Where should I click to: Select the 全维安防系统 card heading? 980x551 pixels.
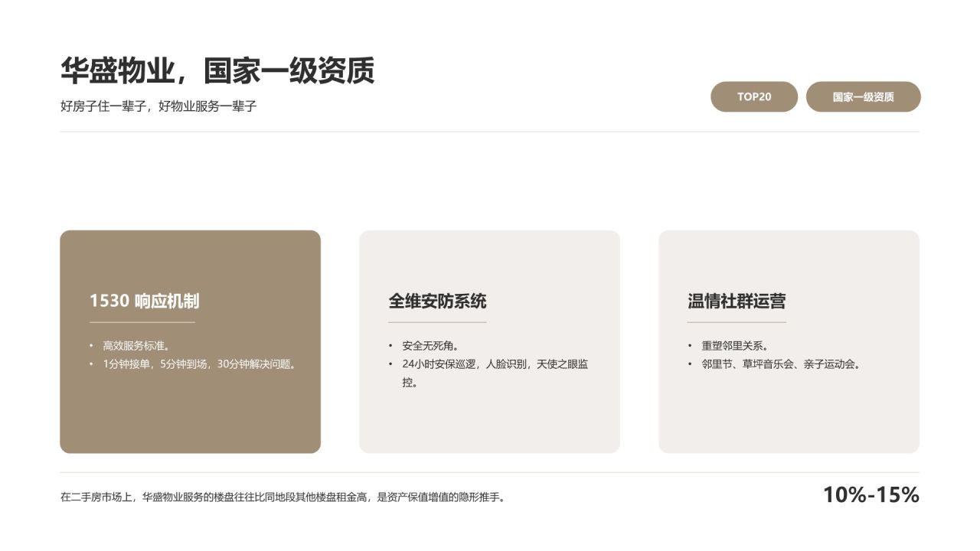tap(437, 301)
